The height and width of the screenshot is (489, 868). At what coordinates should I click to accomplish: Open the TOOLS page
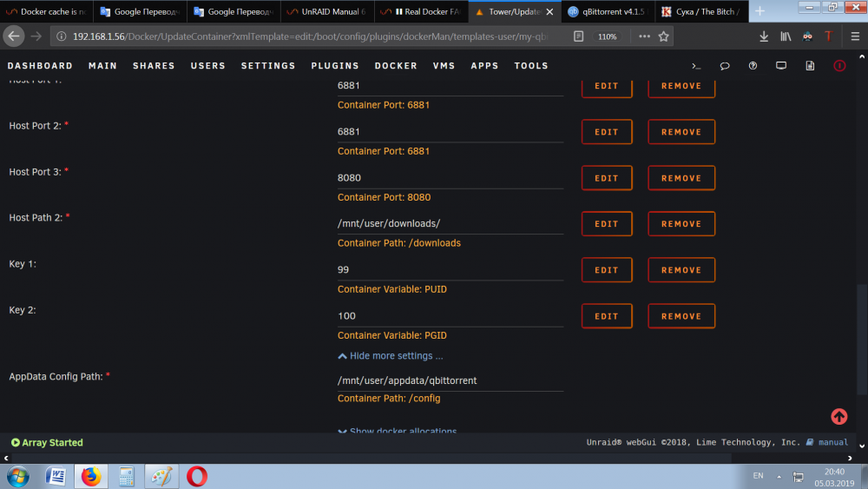(531, 66)
